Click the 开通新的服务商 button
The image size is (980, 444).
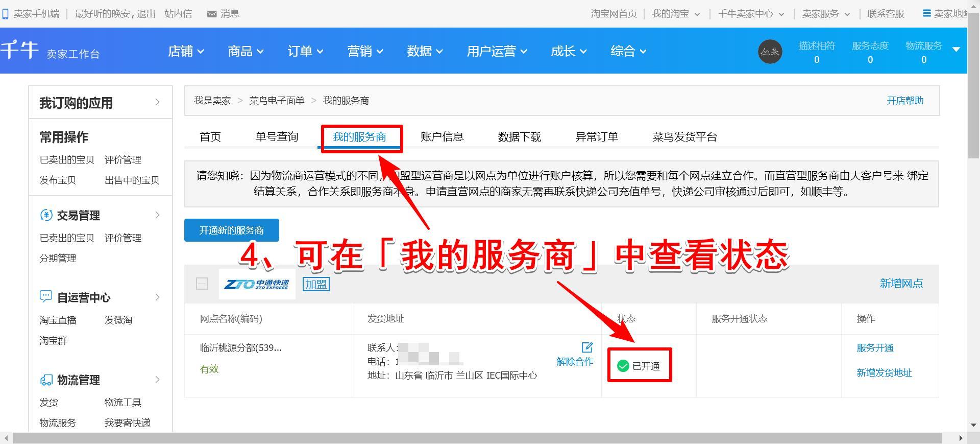tap(231, 230)
